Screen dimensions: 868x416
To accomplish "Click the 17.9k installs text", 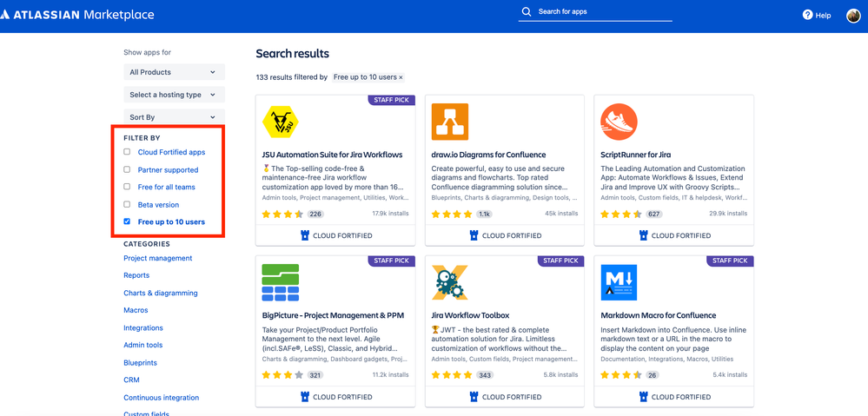I will [x=390, y=214].
